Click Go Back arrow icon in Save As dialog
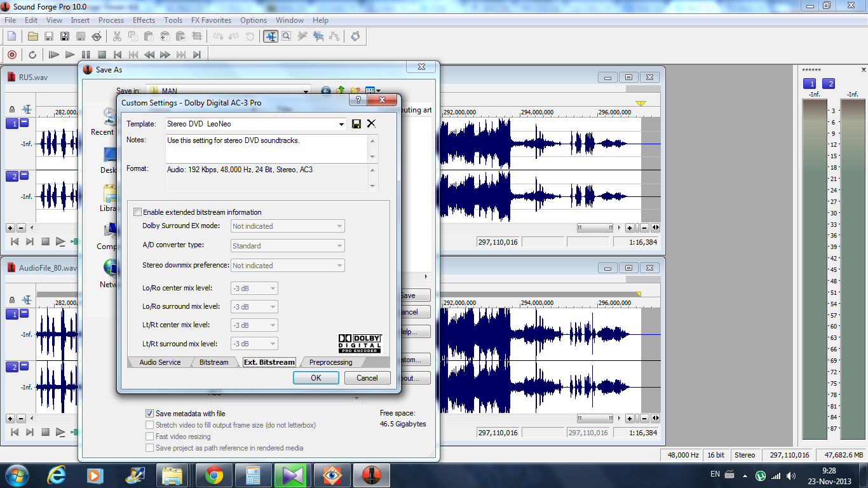The height and width of the screenshot is (488, 868). 326,91
